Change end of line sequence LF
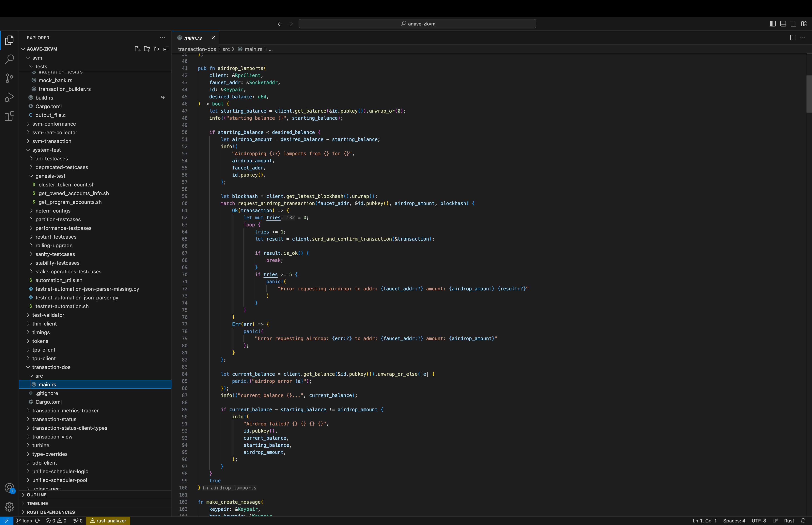Screen dimensions: 812x525 pyautogui.click(x=775, y=521)
